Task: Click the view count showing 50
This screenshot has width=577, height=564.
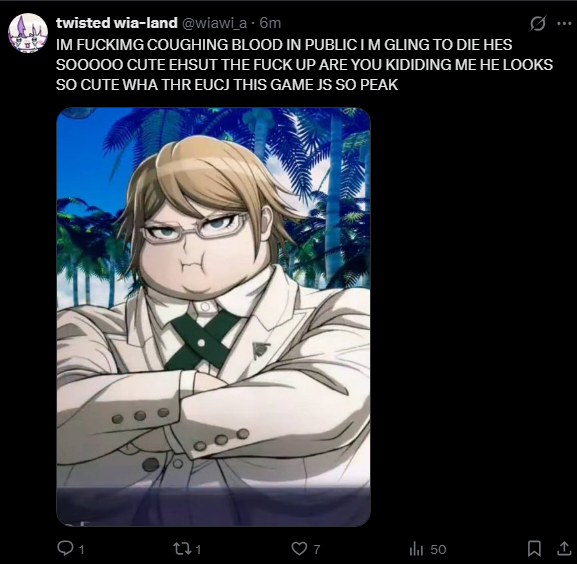Action: point(438,550)
